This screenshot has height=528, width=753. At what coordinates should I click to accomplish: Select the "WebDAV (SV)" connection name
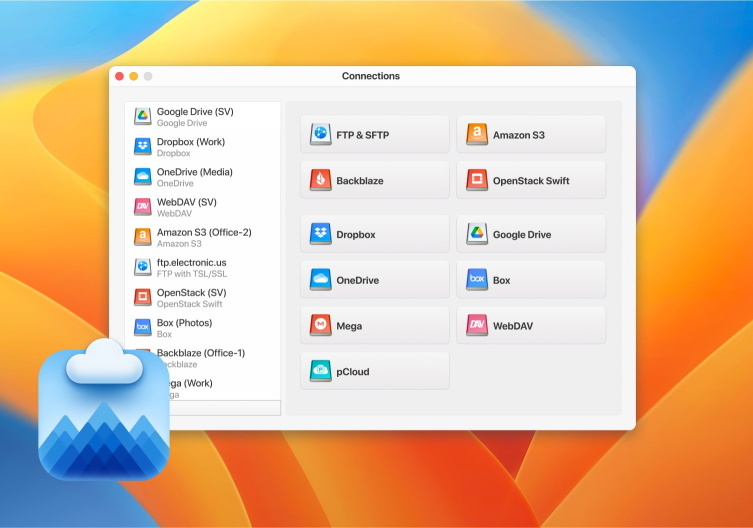(x=186, y=202)
